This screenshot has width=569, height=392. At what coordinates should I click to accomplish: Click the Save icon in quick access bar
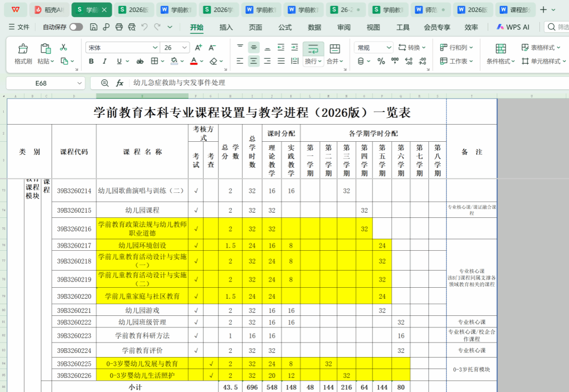(x=94, y=27)
